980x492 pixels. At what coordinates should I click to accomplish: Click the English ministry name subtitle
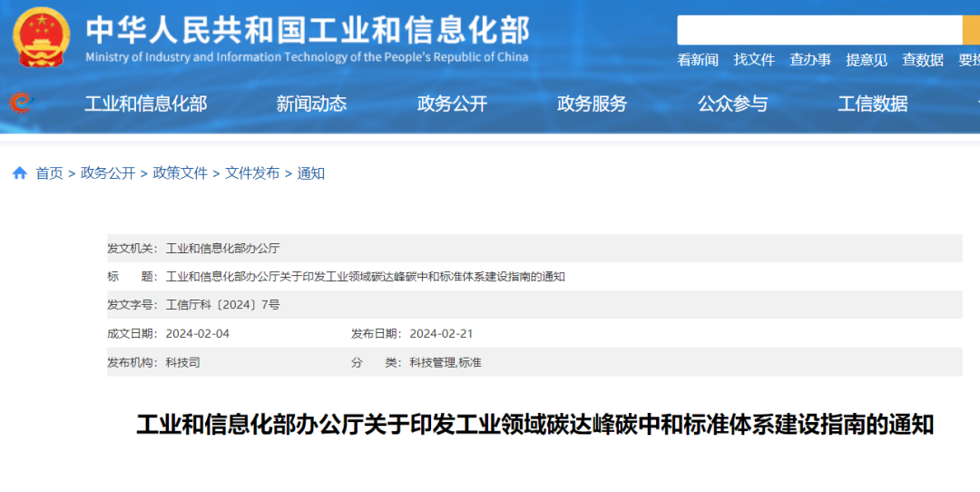[307, 57]
